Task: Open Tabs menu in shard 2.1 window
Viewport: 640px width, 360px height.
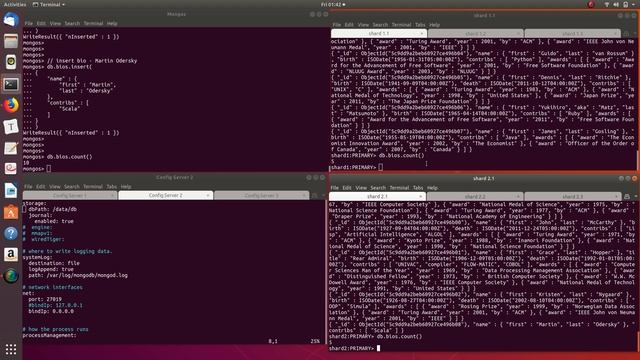Action: (418, 188)
